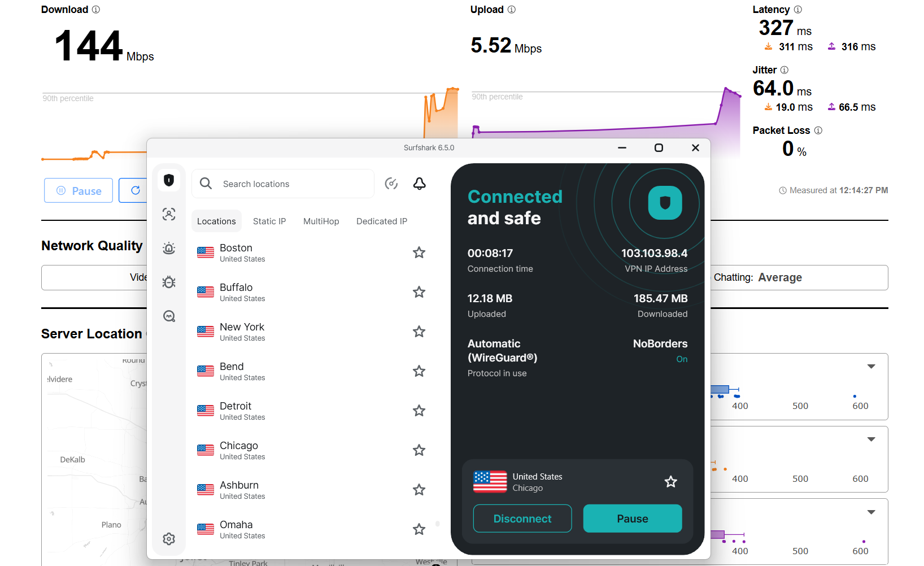
Task: Switch to the MultiHop tab
Action: click(x=321, y=221)
